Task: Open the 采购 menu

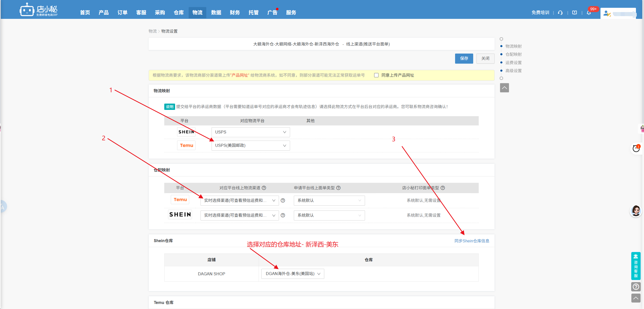Action: [x=160, y=13]
